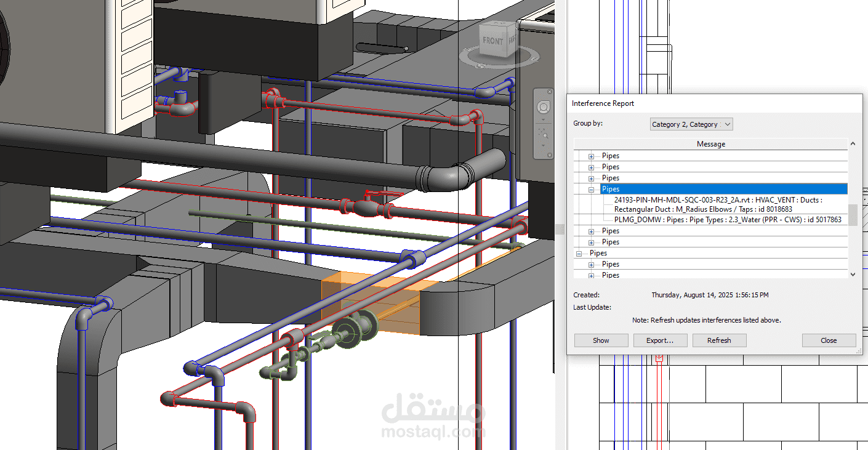Collapse the highlighted Pipes node
This screenshot has width=868, height=450.
[591, 190]
